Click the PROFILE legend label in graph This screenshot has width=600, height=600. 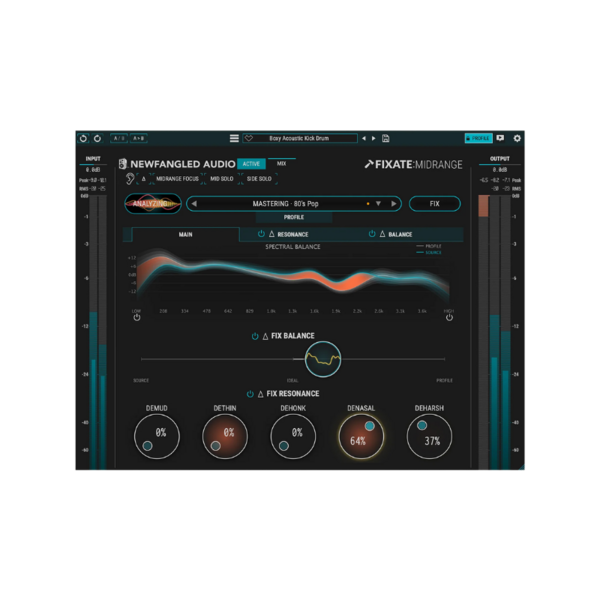tap(433, 246)
